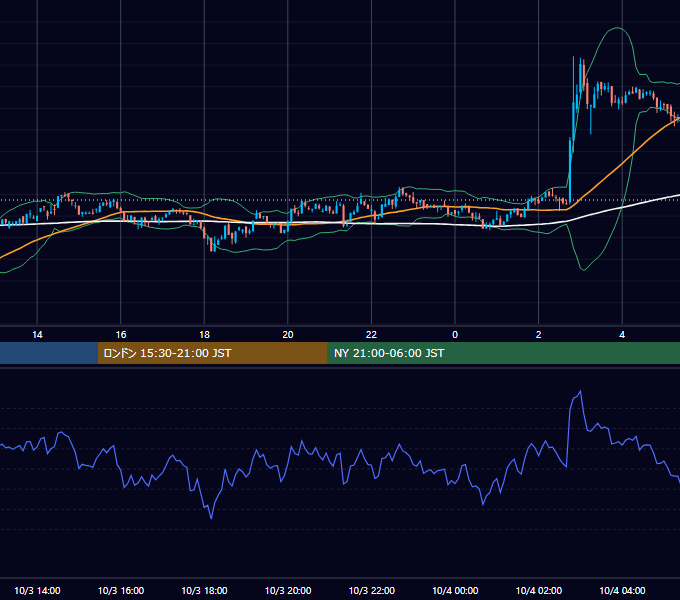
Task: Select the NY 21:00-06:00 JST session bar
Action: tap(503, 353)
